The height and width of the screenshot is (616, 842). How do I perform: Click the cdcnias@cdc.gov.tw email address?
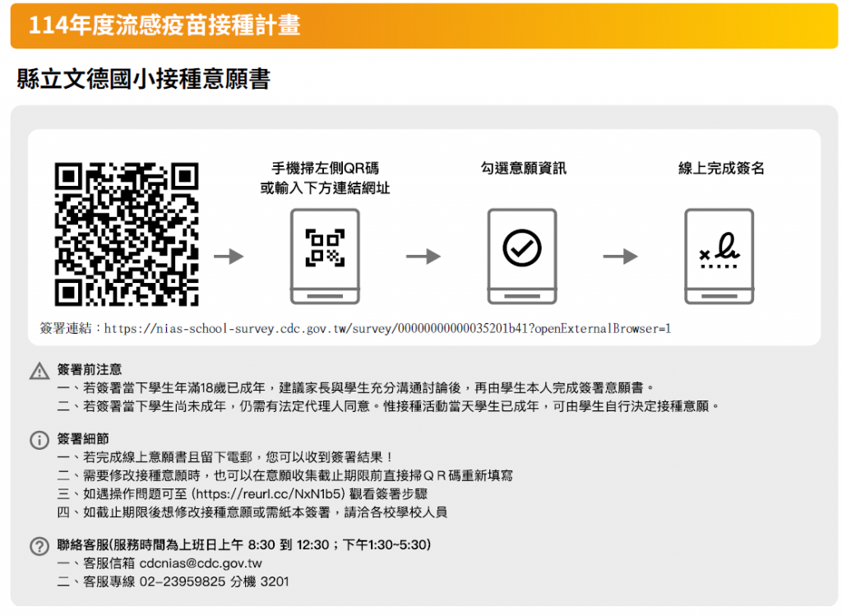[201, 563]
